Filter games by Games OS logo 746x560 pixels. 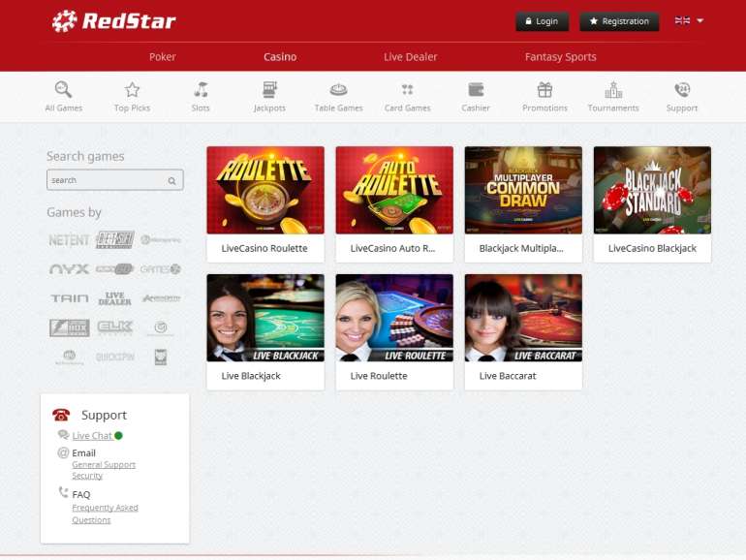point(160,269)
